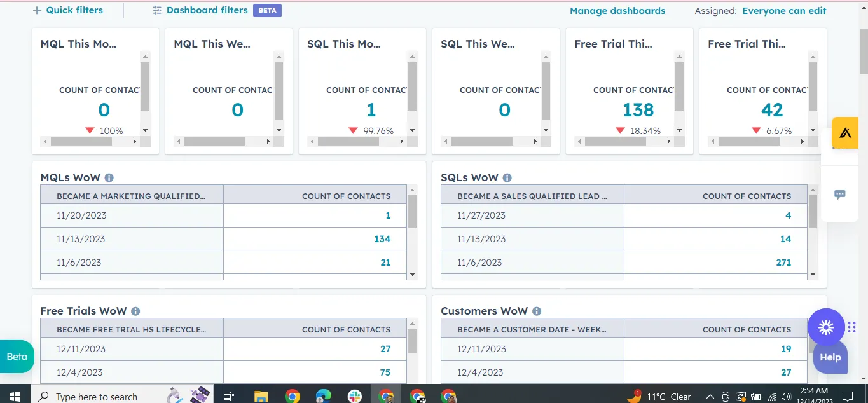The width and height of the screenshot is (868, 403).
Task: Open Quick filters
Action: pyautogui.click(x=67, y=10)
